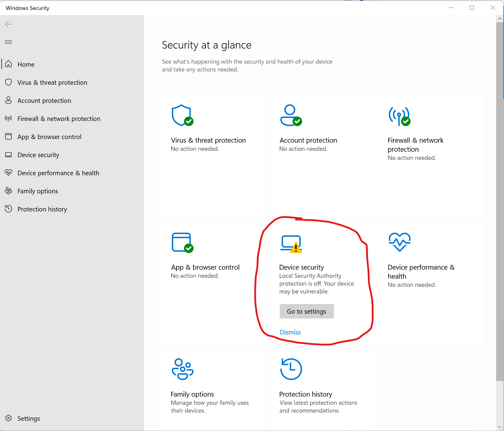Open the App & browser control tile icon

tap(182, 242)
